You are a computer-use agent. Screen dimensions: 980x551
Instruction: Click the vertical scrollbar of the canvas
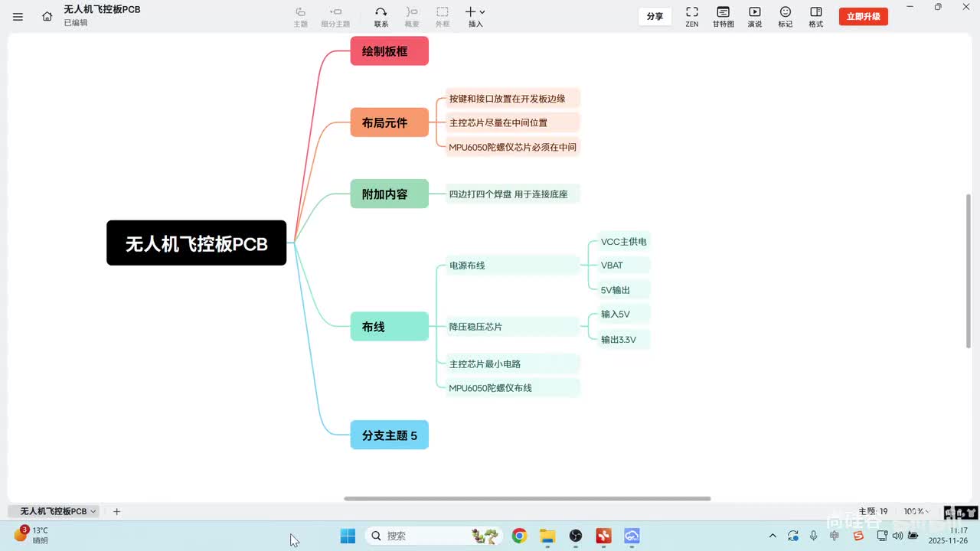click(x=969, y=271)
